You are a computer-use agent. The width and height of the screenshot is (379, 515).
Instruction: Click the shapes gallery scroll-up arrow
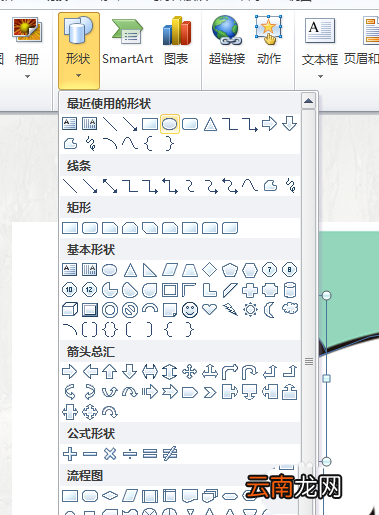309,101
